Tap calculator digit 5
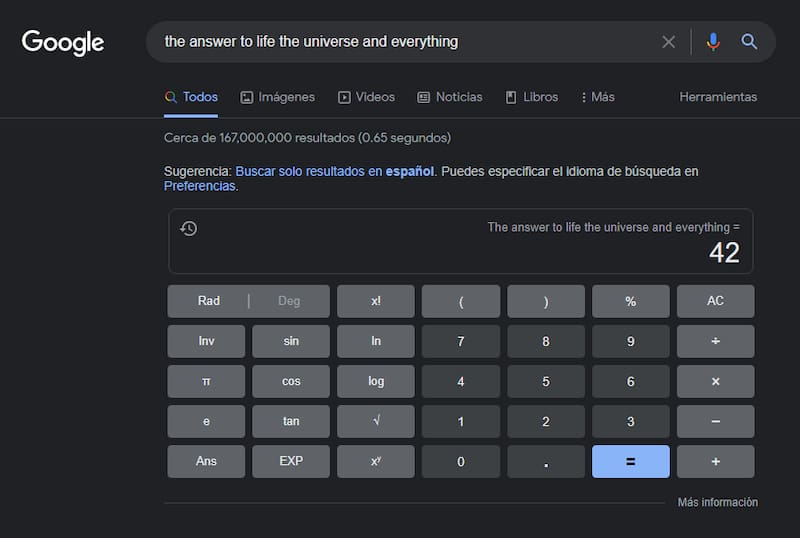 [546, 381]
